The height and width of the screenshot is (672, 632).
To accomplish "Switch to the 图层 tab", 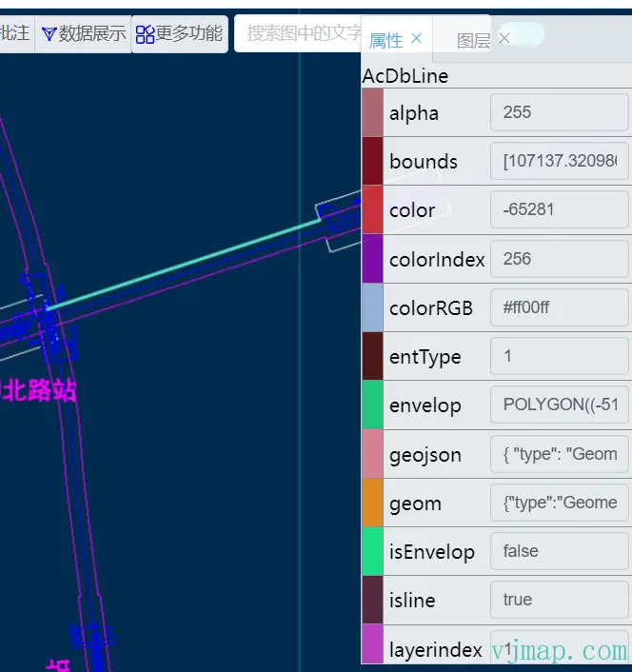I will [x=473, y=41].
